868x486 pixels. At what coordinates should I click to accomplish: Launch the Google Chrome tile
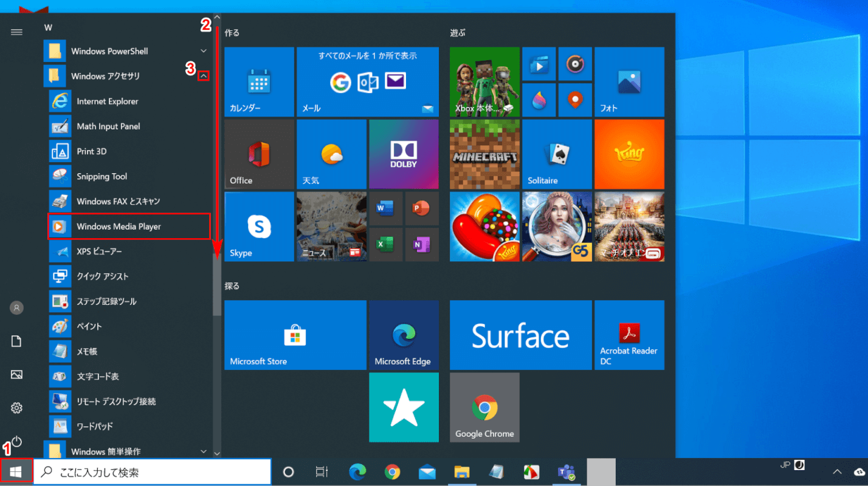point(484,407)
